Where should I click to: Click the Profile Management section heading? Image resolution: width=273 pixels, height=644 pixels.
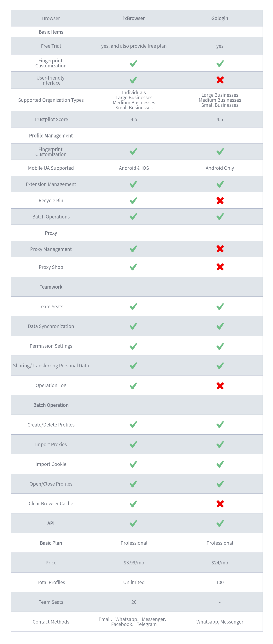point(51,135)
